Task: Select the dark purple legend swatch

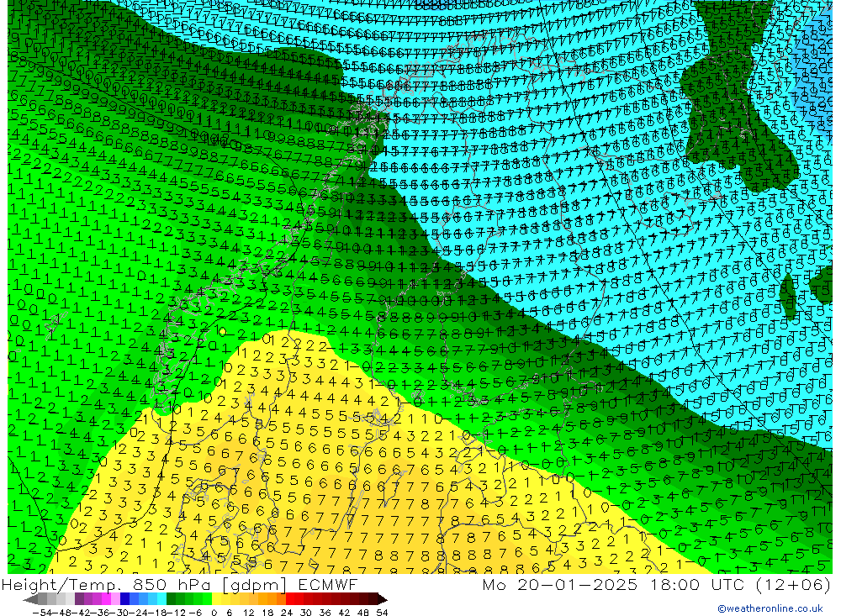Action: 79,599
